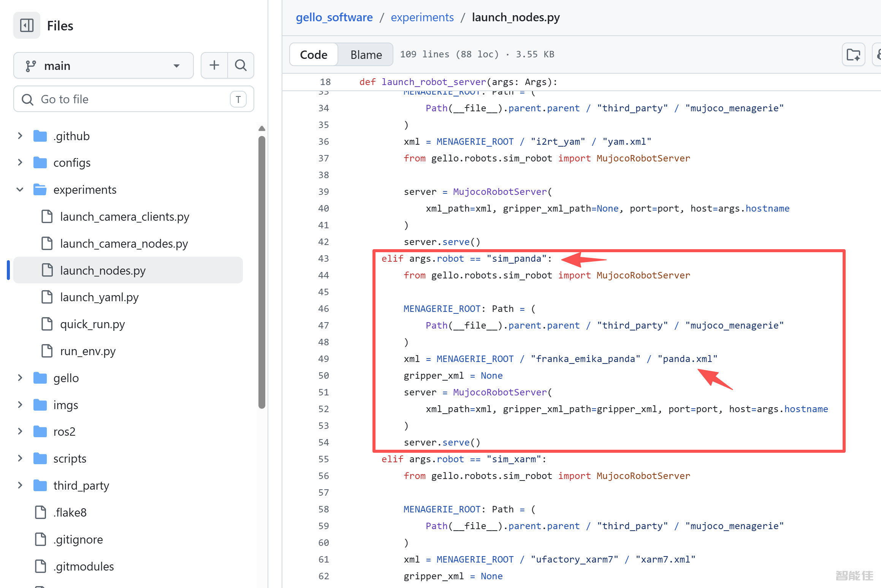881x588 pixels.
Task: Open launch_camera_clients.py file
Action: click(x=125, y=217)
